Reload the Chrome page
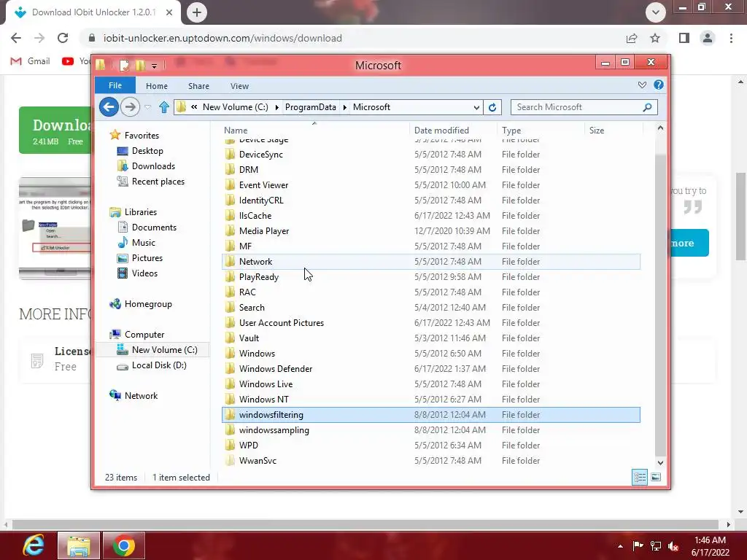This screenshot has width=747, height=560. pyautogui.click(x=63, y=38)
